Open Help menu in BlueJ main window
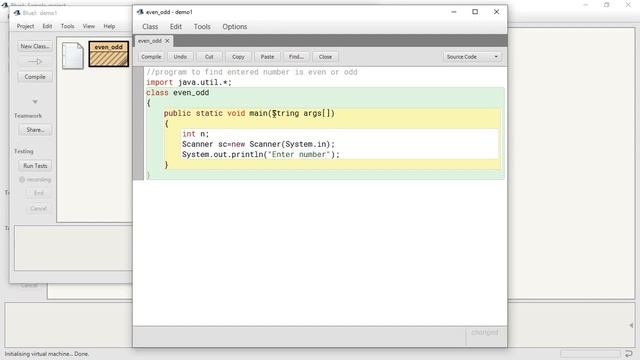 pyautogui.click(x=109, y=26)
